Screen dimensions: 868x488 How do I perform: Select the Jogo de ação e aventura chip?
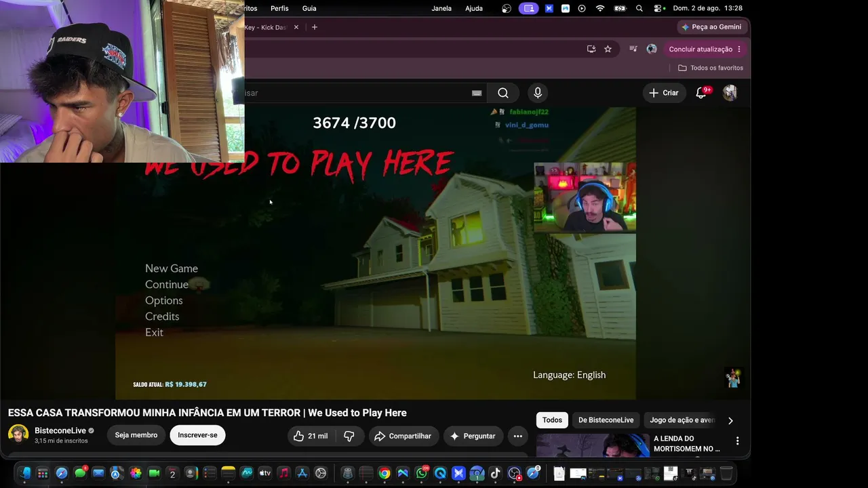[x=682, y=420]
